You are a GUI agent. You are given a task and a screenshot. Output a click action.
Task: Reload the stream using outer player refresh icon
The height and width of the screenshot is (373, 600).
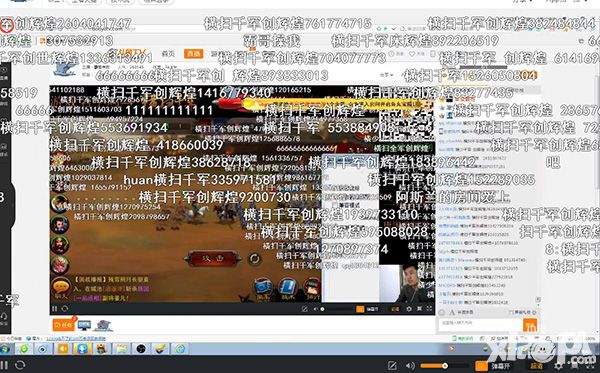coord(20,365)
